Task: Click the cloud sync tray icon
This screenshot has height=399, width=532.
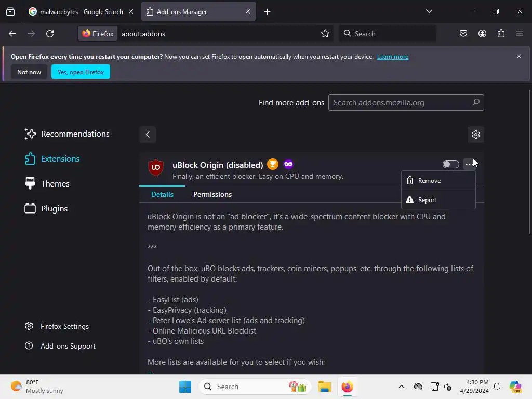Action: pyautogui.click(x=418, y=387)
